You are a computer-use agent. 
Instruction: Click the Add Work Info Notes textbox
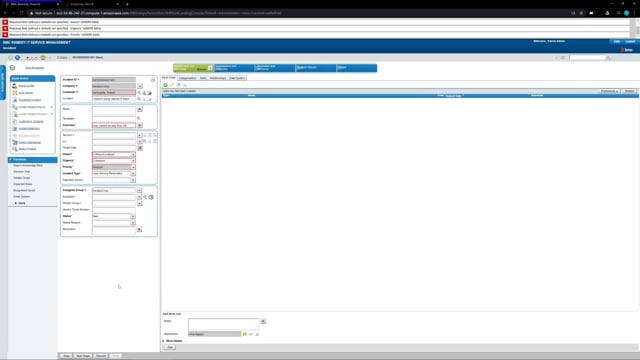tap(224, 324)
